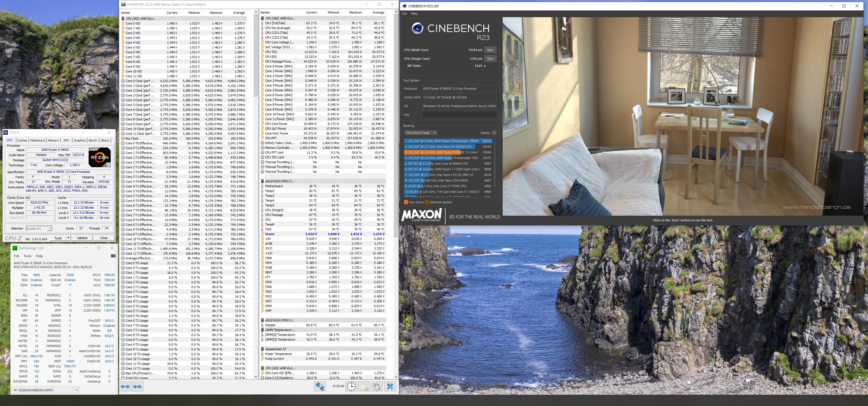Viewport: 868px width, 406px height.
Task: Switch to the Mainboard tab in CPU-Z
Action: click(37, 140)
